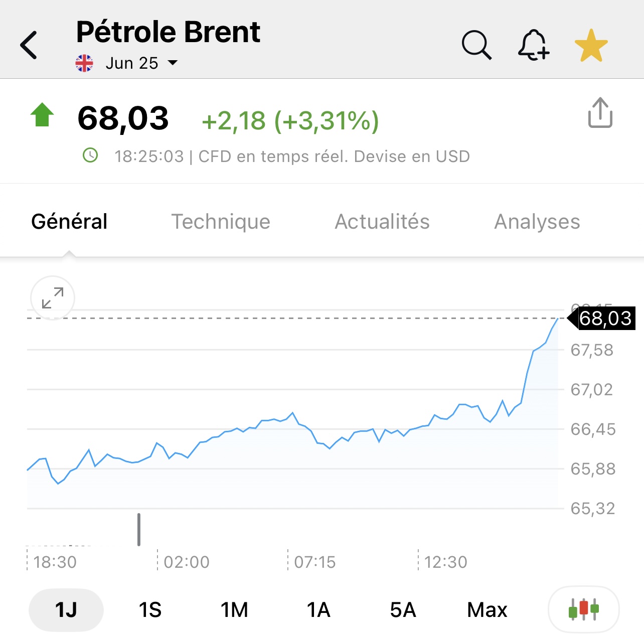The width and height of the screenshot is (644, 644).
Task: Open the Jun 25 contract dropdown arrow
Action: [x=173, y=63]
